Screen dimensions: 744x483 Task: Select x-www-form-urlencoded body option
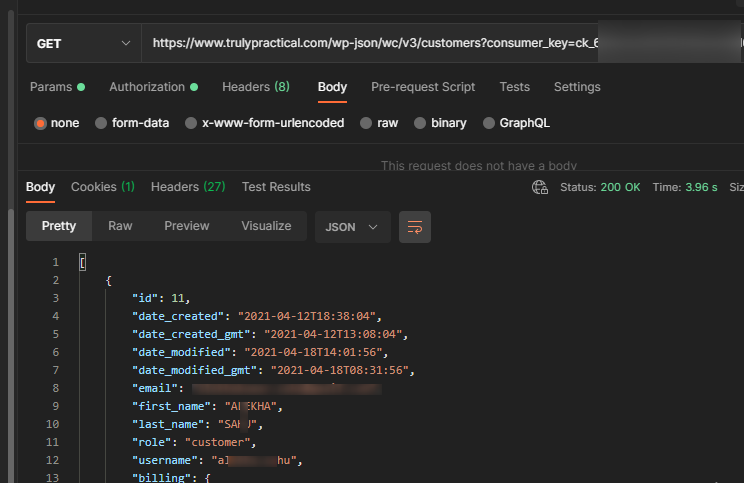(x=191, y=123)
